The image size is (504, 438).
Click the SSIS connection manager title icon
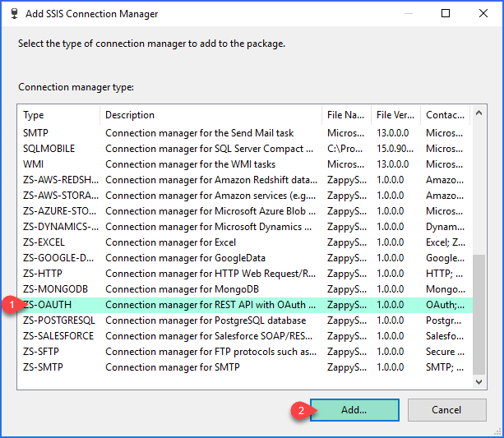click(x=14, y=14)
